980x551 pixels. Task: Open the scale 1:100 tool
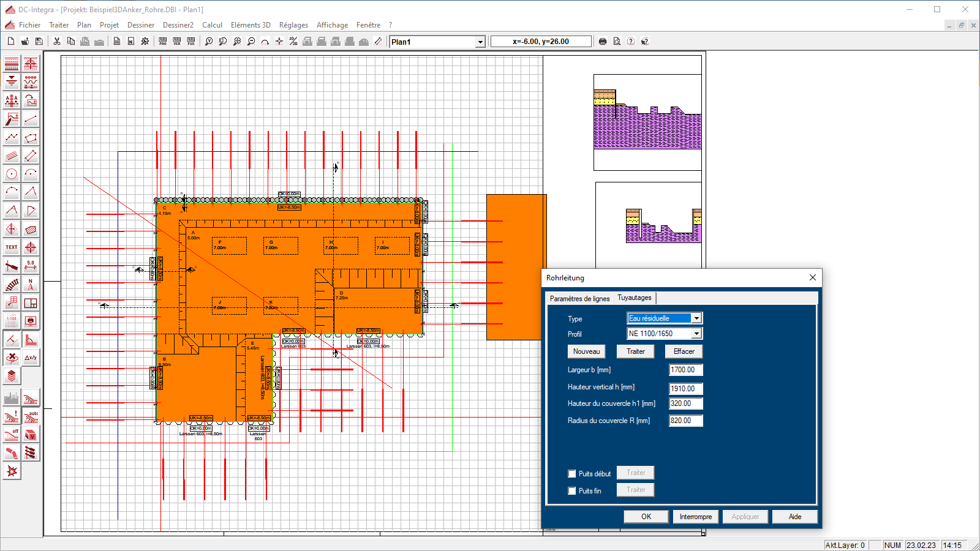(x=12, y=321)
